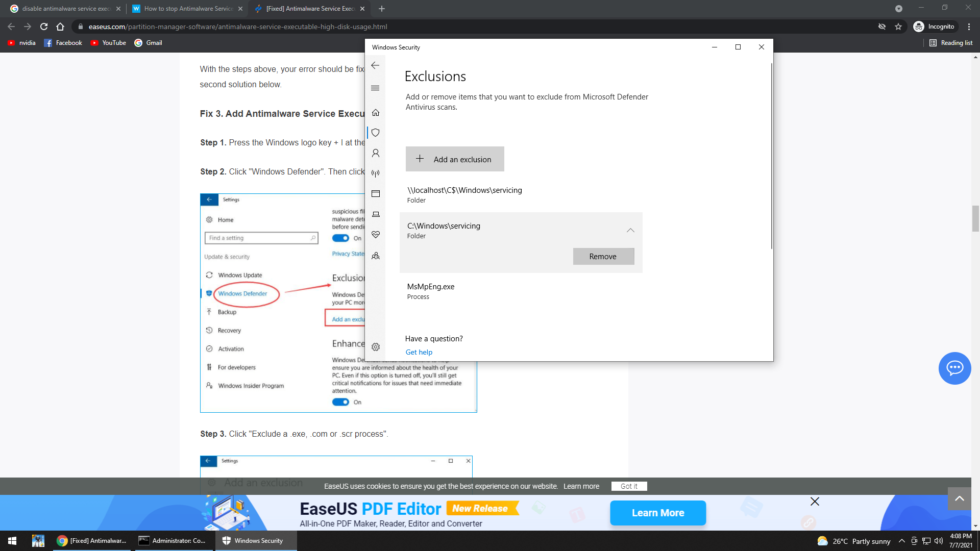Open Virus & threat protection shield icon
Viewport: 980px width, 551px height.
[376, 133]
